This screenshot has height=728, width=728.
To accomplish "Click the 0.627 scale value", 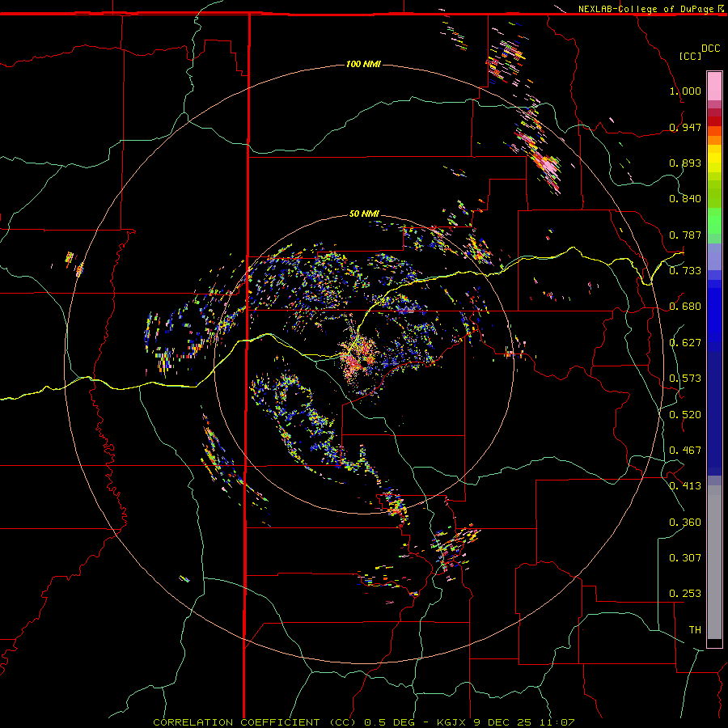I will (685, 343).
